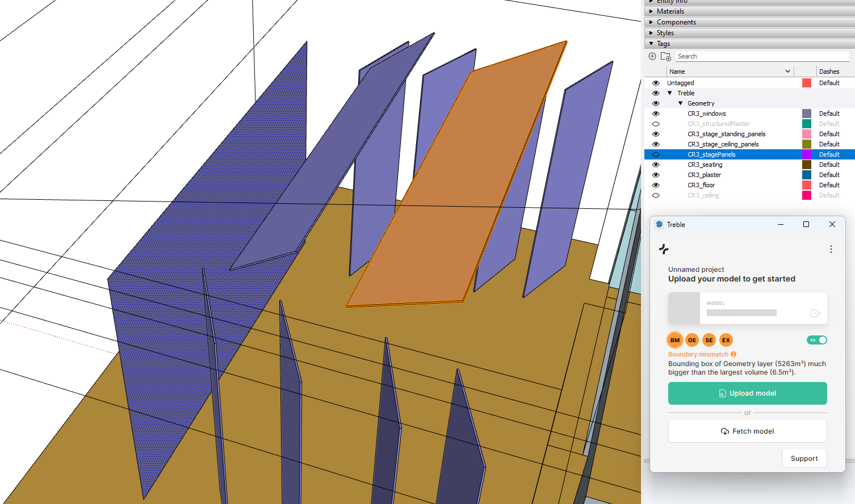Hide the Treble tag folder
The height and width of the screenshot is (504, 855).
click(656, 93)
